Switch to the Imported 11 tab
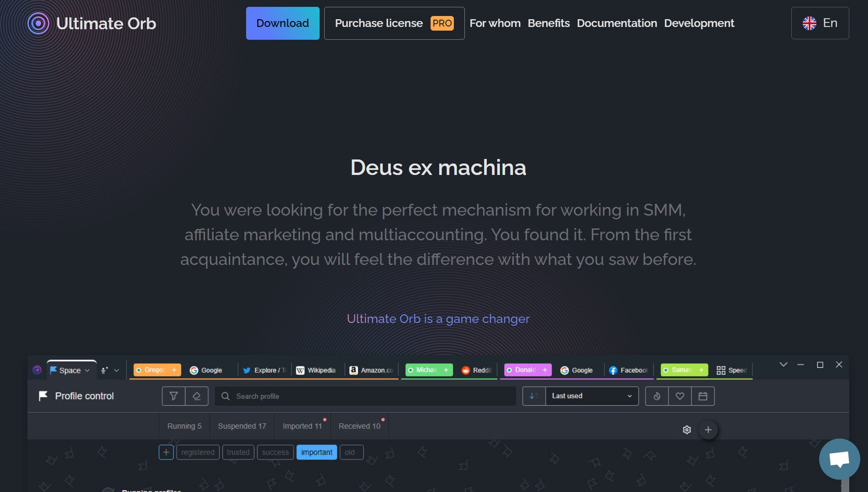The width and height of the screenshot is (868, 492). click(x=302, y=426)
